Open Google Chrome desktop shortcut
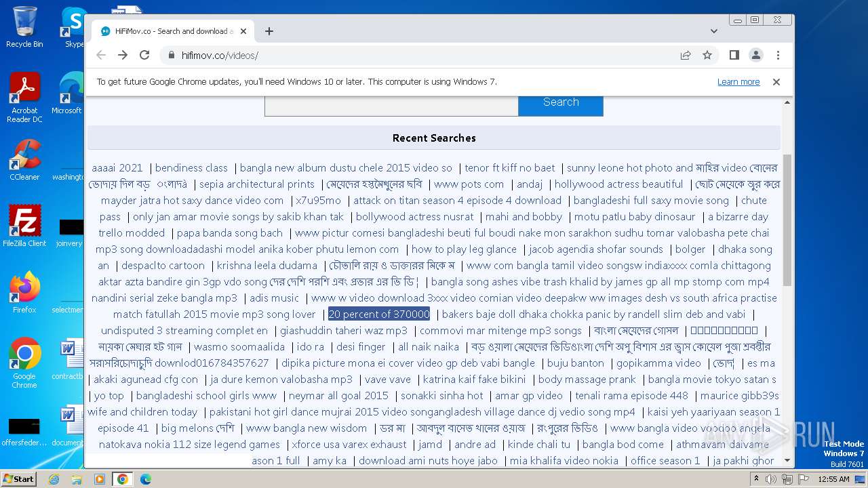868x488 pixels. coord(24,363)
